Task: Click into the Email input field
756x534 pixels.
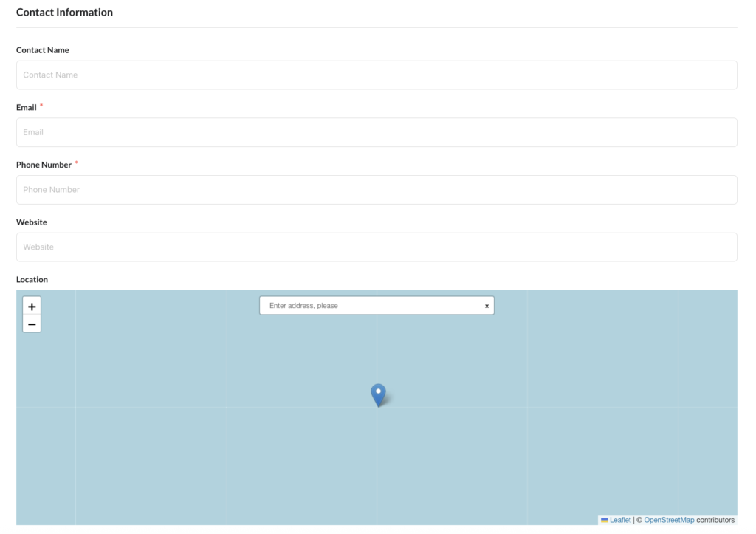Action: point(377,133)
